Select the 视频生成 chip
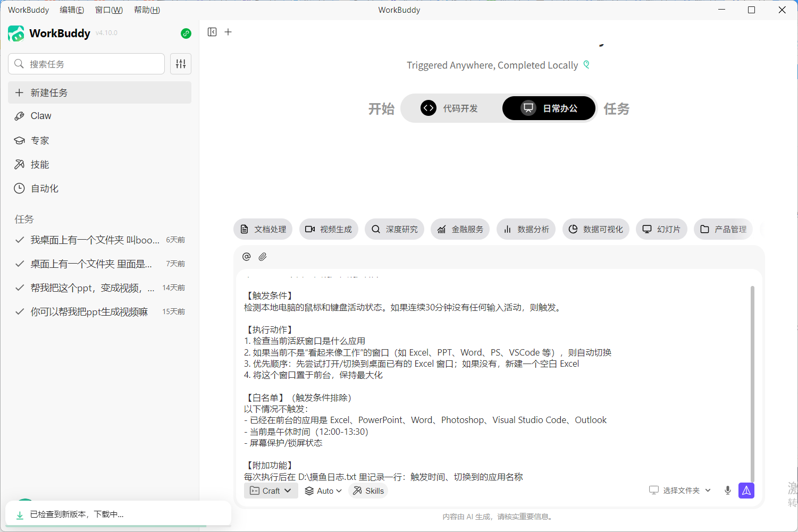Image resolution: width=798 pixels, height=532 pixels. click(329, 229)
